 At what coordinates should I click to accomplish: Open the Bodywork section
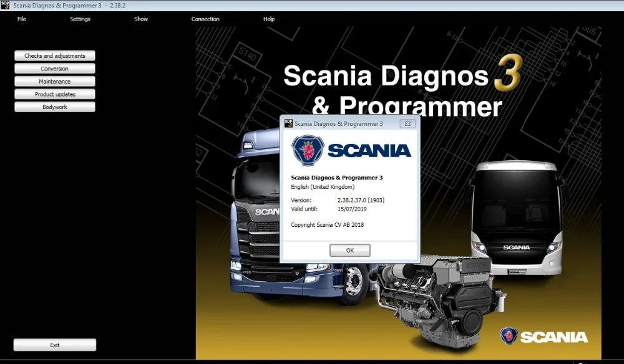click(55, 107)
